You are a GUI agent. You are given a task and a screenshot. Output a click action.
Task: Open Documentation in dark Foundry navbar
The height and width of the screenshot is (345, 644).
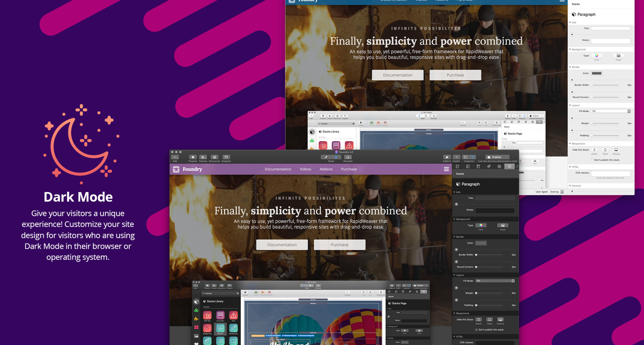[x=278, y=169]
